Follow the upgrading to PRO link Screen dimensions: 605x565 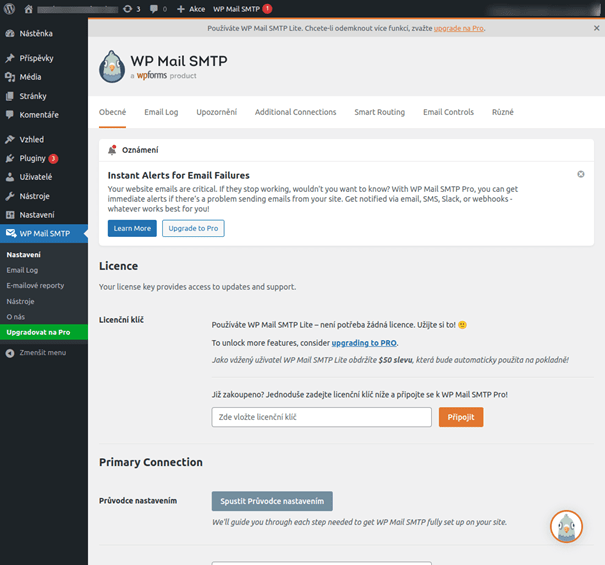click(x=364, y=343)
